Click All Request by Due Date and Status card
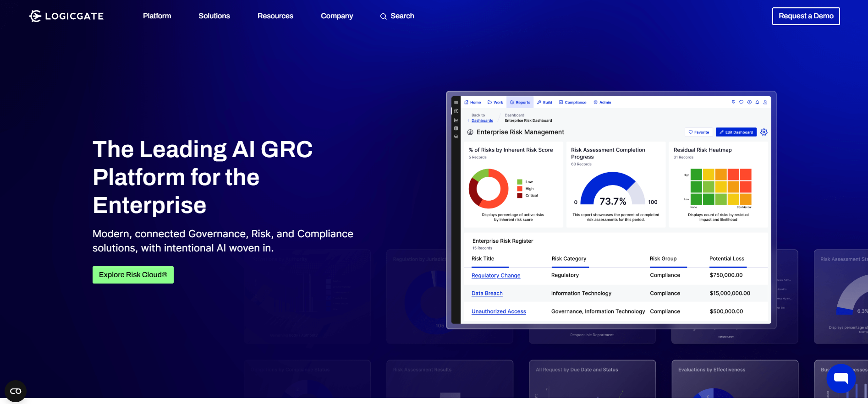The width and height of the screenshot is (868, 404). tap(592, 379)
